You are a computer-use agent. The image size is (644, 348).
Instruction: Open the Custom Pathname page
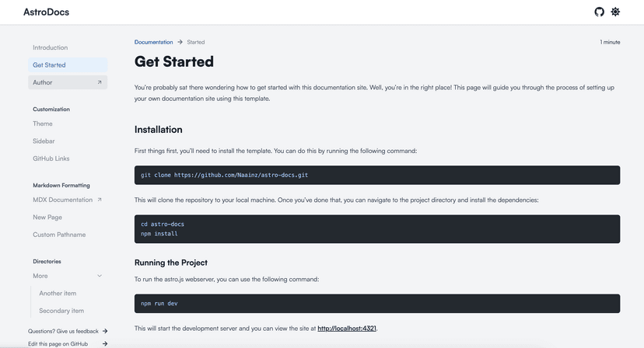click(59, 235)
